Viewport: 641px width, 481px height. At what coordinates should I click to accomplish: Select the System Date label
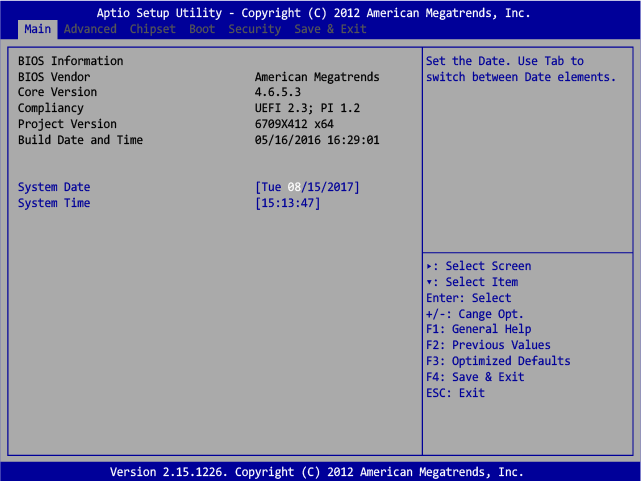tap(54, 187)
